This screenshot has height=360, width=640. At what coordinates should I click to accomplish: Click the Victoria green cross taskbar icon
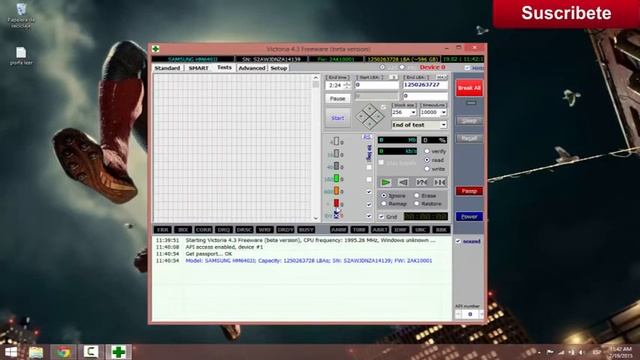click(118, 352)
